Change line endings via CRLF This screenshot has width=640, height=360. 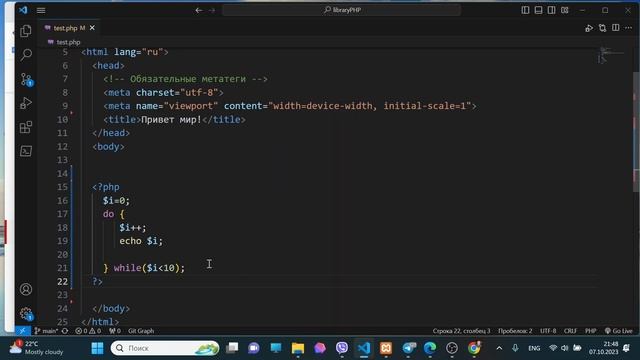tap(570, 331)
